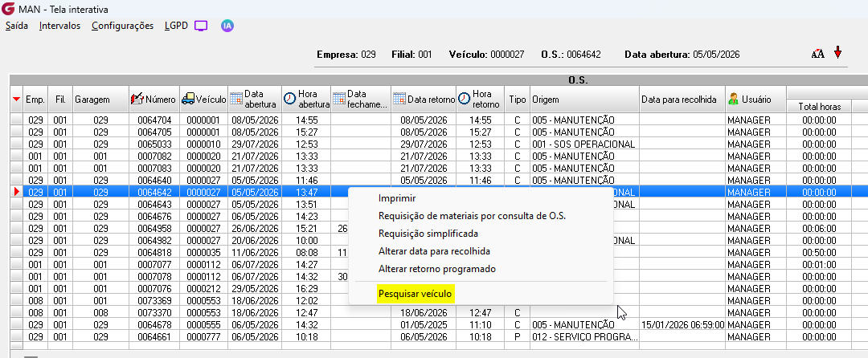Select the O.S. number 0064982 cell
Screen dimensions: 868x358
(x=156, y=241)
